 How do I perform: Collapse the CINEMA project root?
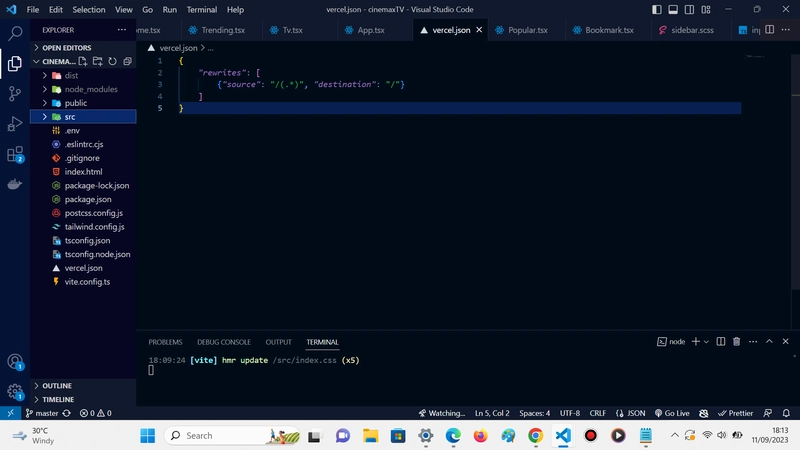tap(36, 61)
